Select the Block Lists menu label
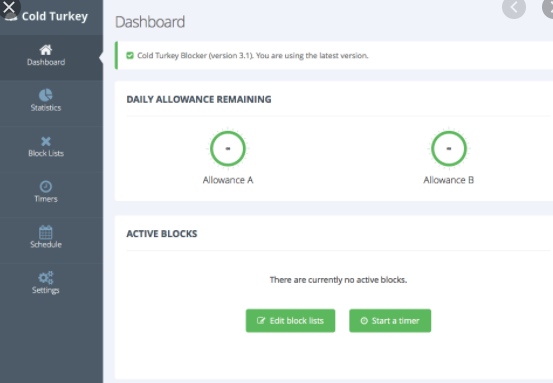553x383 pixels. [x=46, y=153]
